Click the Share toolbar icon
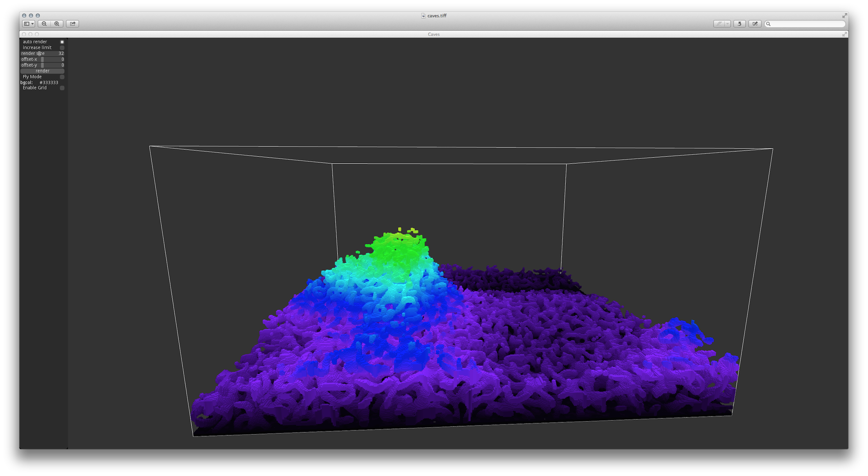The image size is (868, 476). coord(73,24)
